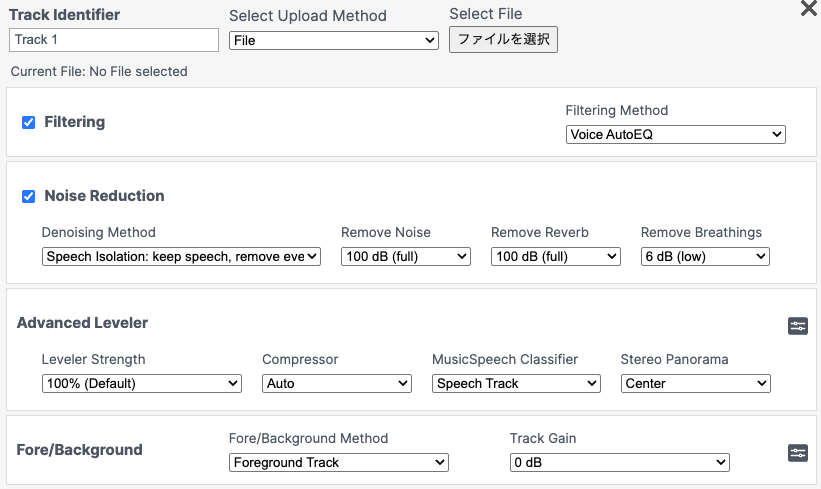The image size is (821, 489).
Task: Open the Fore/Background Method dropdown
Action: click(x=339, y=462)
